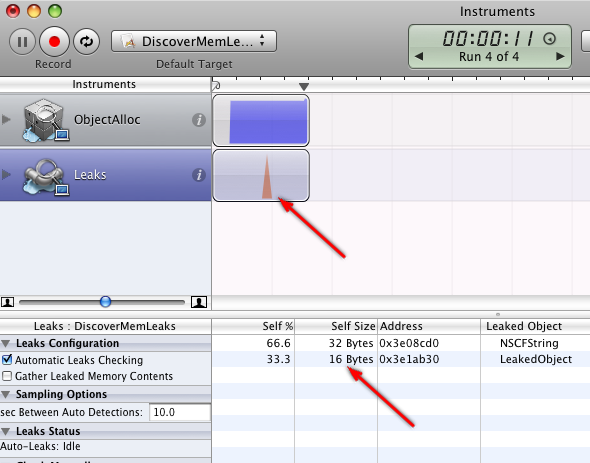Click the timeline playhead marker

click(304, 87)
